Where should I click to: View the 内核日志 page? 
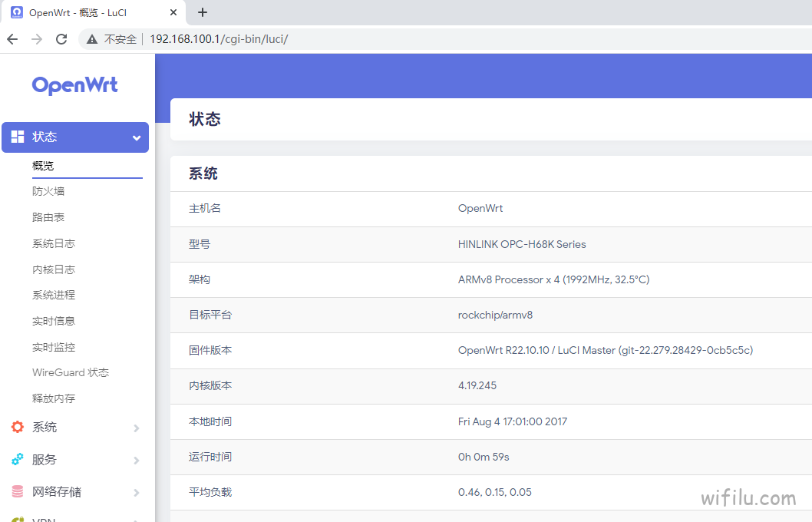pos(54,269)
